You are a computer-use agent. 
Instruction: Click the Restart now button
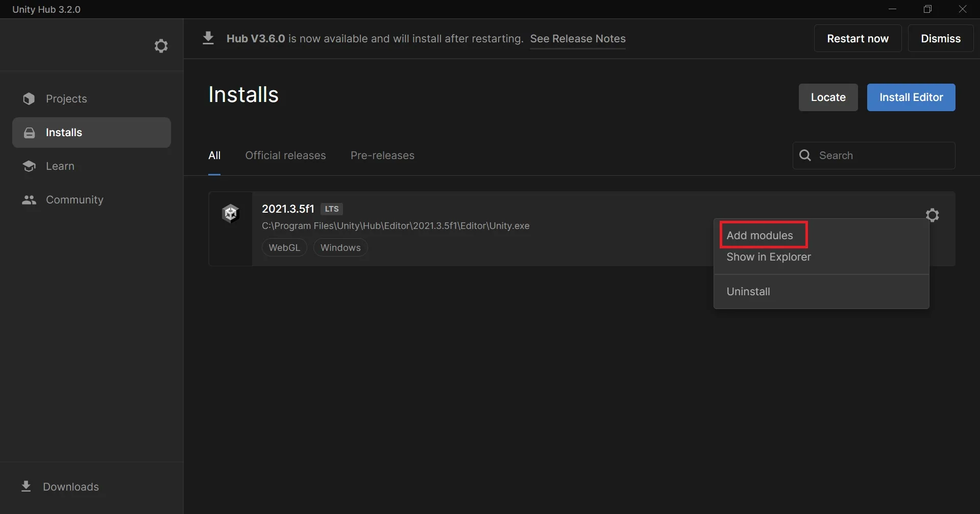pyautogui.click(x=857, y=39)
